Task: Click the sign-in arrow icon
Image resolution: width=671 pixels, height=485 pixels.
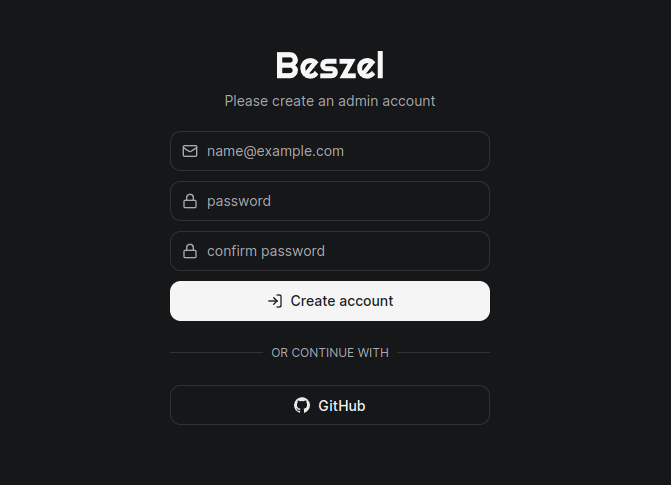Action: tap(275, 301)
